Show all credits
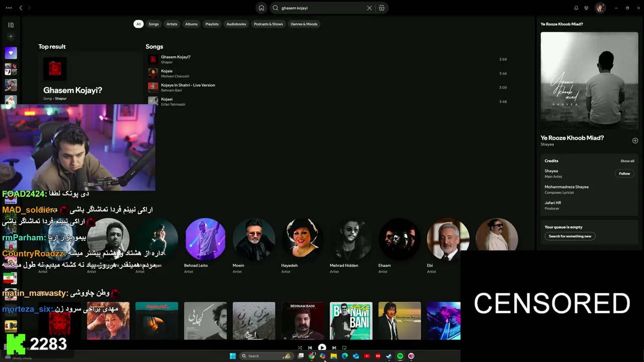Viewport: 644px width, 362px height. click(627, 161)
